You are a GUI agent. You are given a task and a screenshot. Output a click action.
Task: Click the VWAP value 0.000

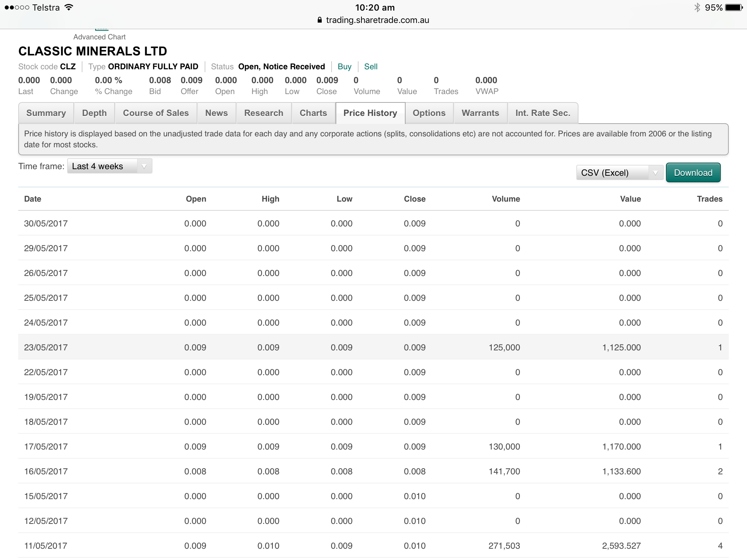486,80
